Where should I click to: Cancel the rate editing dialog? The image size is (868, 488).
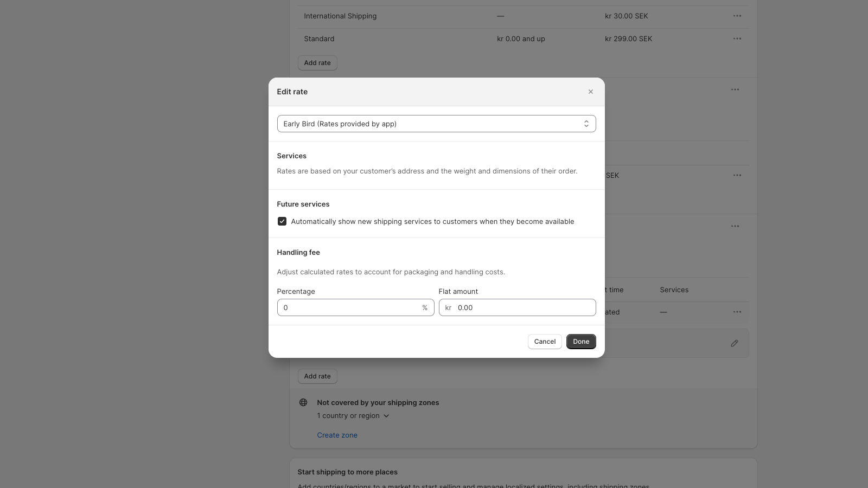coord(544,342)
